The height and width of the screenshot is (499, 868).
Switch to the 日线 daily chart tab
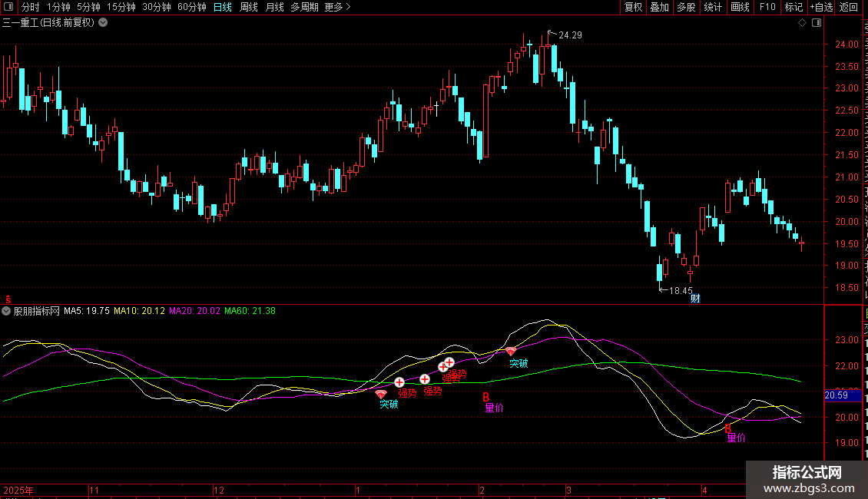(x=223, y=7)
